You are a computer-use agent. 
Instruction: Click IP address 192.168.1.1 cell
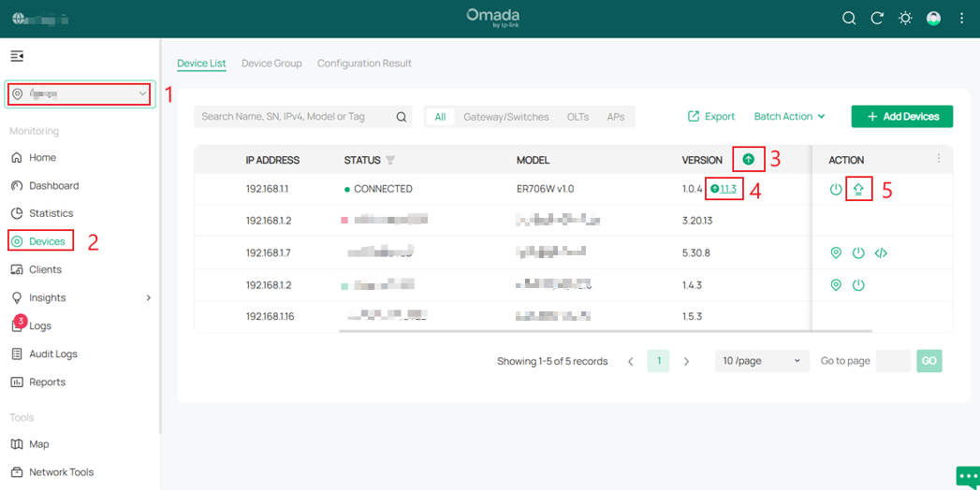point(267,189)
